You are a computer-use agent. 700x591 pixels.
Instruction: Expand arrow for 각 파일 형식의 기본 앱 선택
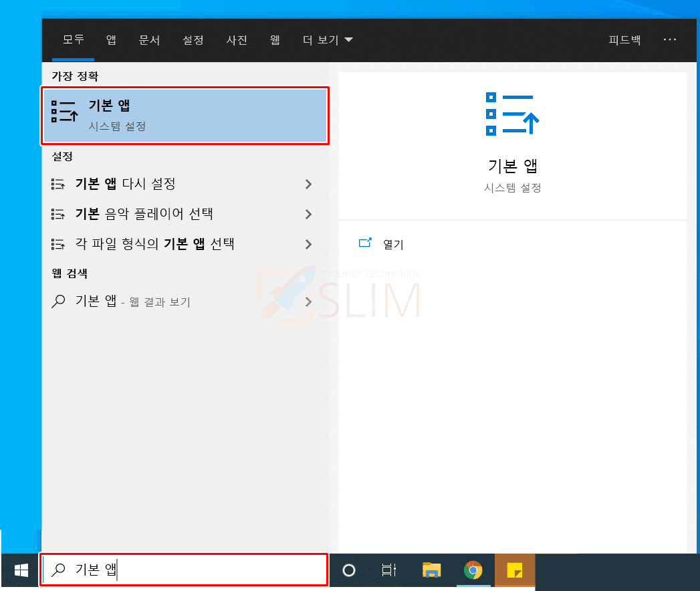308,244
